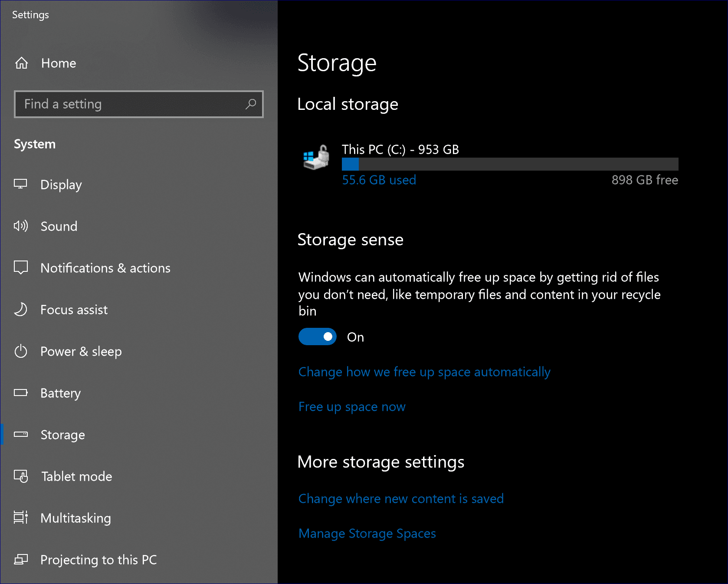Viewport: 728px width, 584px height.
Task: Click the search magnifier icon
Action: point(250,104)
